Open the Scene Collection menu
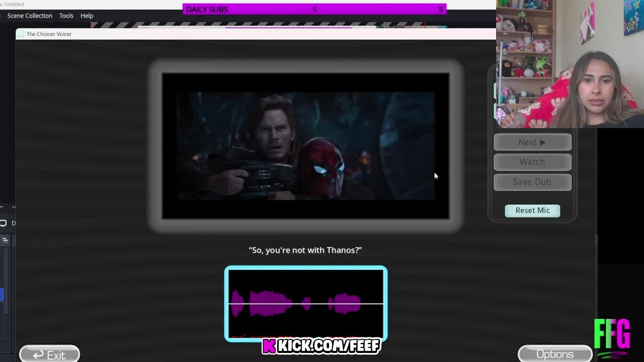644x362 pixels. (x=30, y=16)
